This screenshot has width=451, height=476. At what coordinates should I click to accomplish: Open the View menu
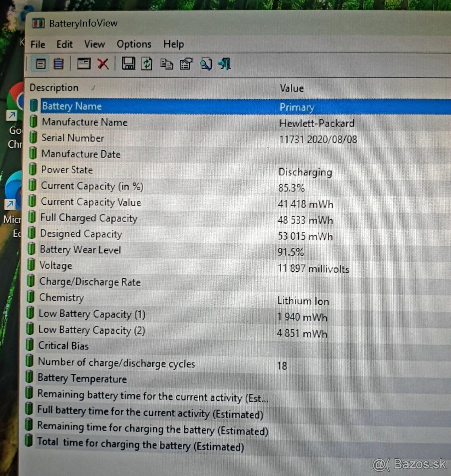[x=94, y=44]
